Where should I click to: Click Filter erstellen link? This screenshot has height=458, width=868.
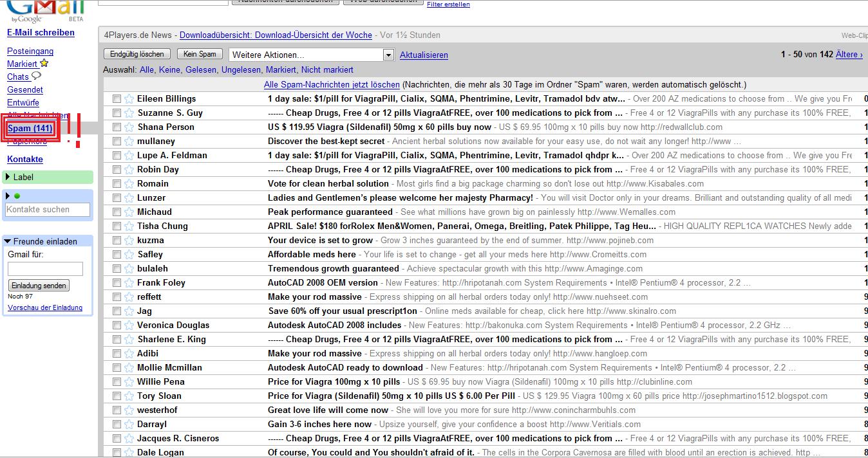[448, 4]
